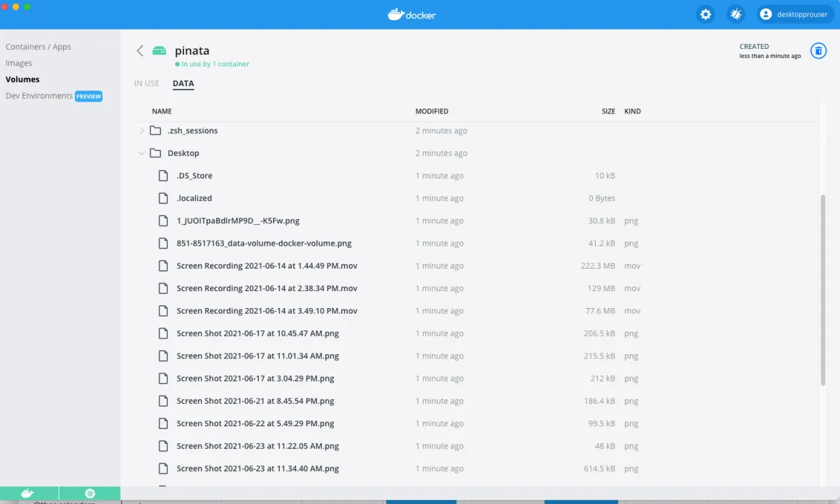The image size is (840, 504).
Task: Select file name .DS_Store
Action: (195, 176)
